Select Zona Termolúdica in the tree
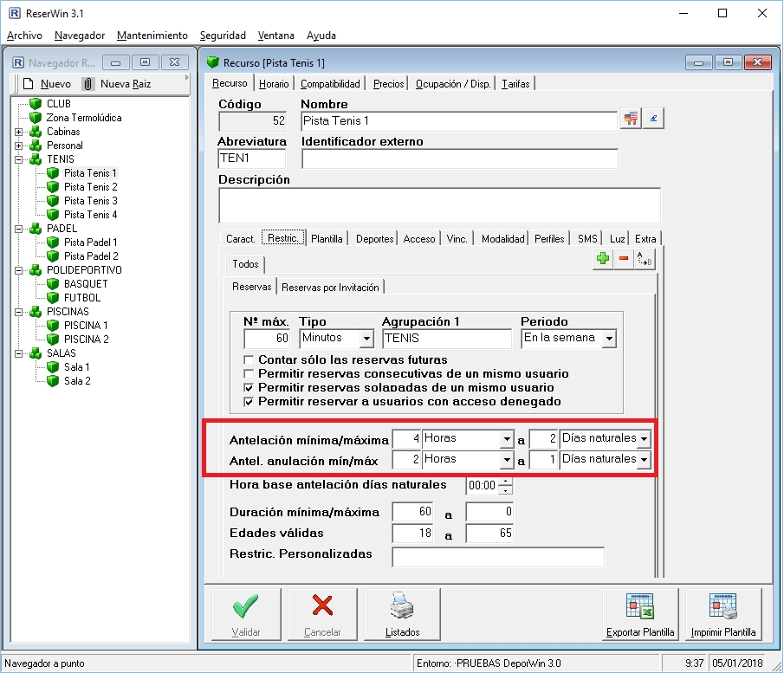 pyautogui.click(x=84, y=118)
